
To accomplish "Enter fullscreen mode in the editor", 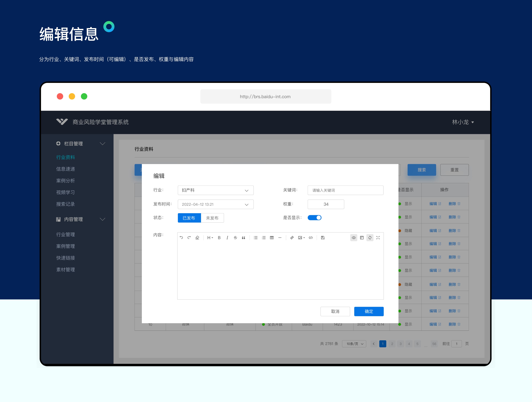I will (x=378, y=238).
